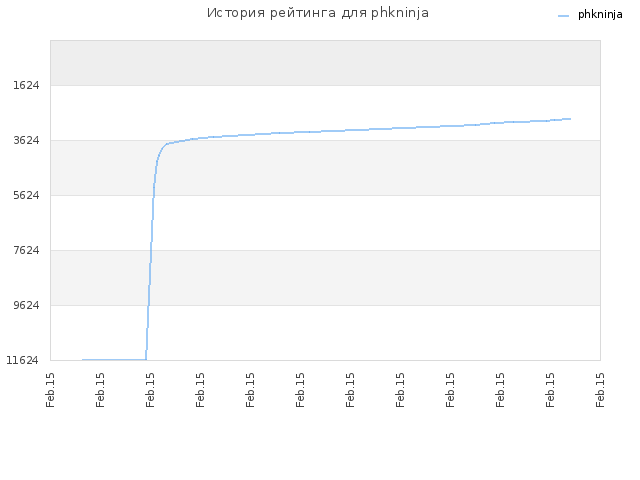Click the 11624 y-axis label
The height and width of the screenshot is (480, 640).
click(22, 360)
